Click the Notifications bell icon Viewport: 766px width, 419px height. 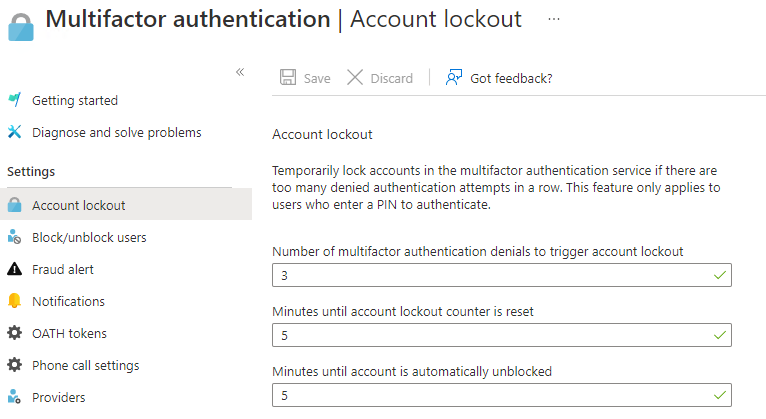tap(15, 300)
